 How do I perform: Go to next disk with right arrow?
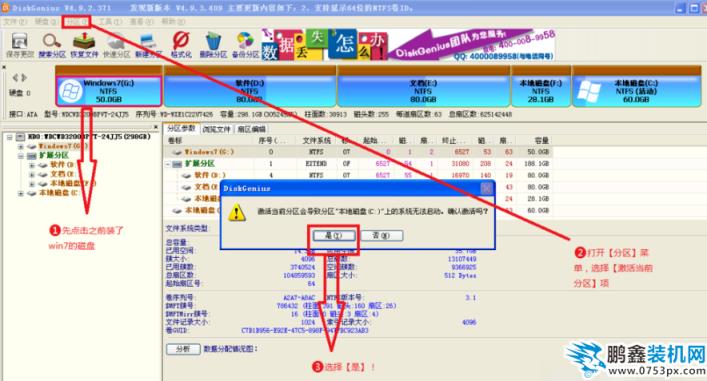(x=23, y=78)
